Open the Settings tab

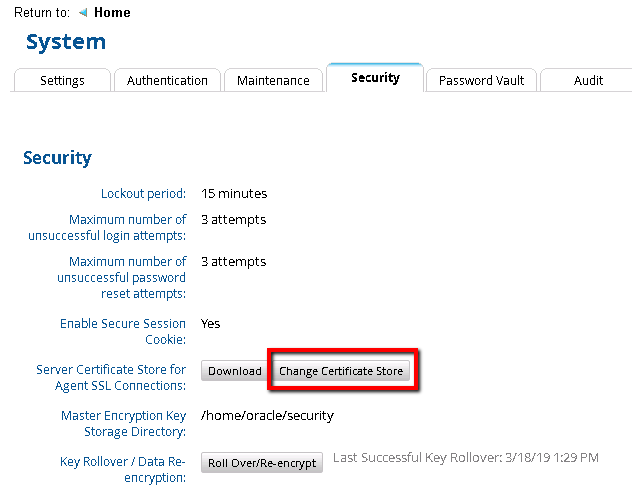click(x=62, y=80)
